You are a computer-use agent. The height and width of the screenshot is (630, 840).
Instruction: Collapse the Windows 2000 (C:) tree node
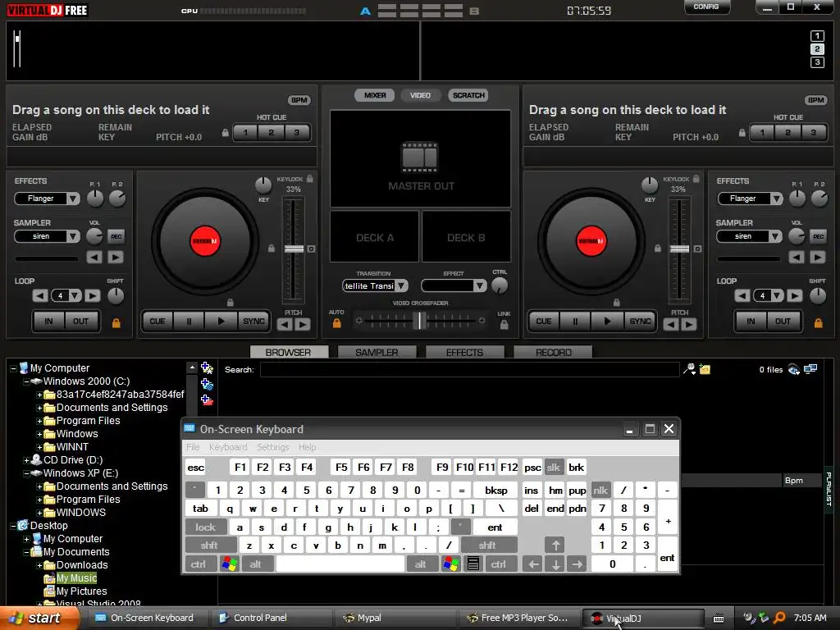pyautogui.click(x=26, y=382)
